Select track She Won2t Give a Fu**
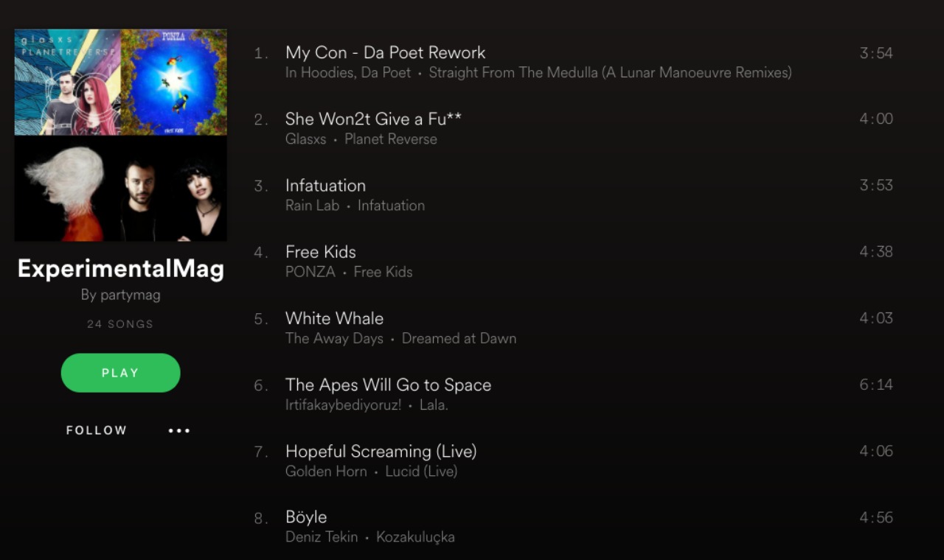 point(374,119)
